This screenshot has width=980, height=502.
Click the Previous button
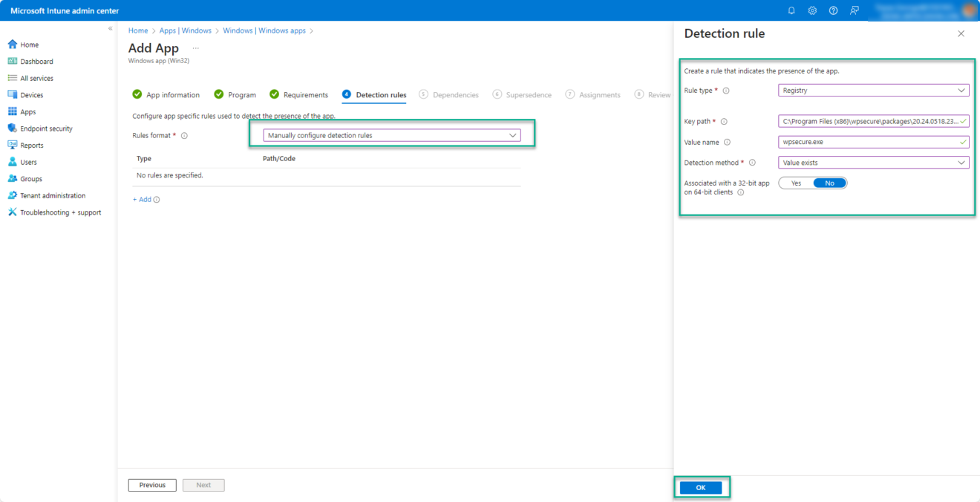click(x=151, y=484)
